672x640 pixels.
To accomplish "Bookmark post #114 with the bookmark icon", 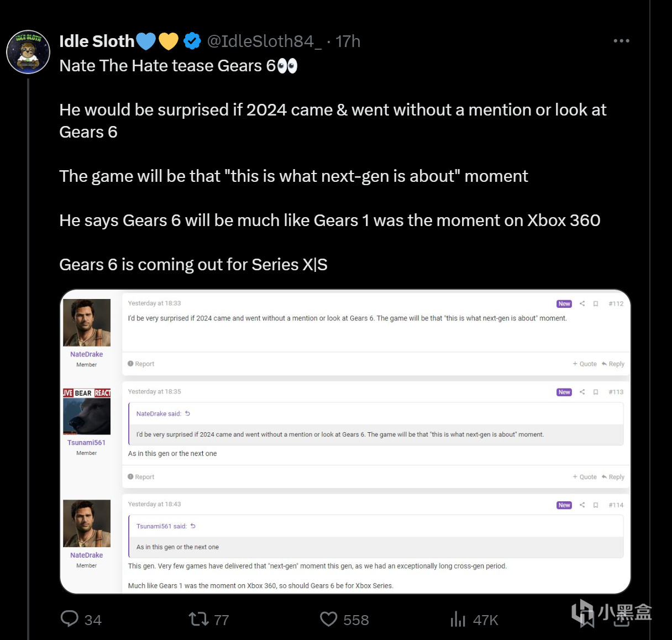I will click(x=596, y=505).
